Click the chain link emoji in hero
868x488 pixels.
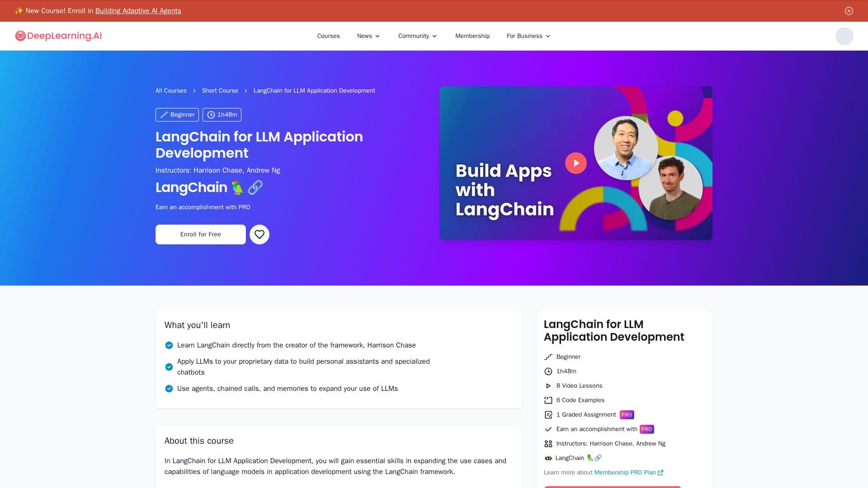tap(255, 188)
